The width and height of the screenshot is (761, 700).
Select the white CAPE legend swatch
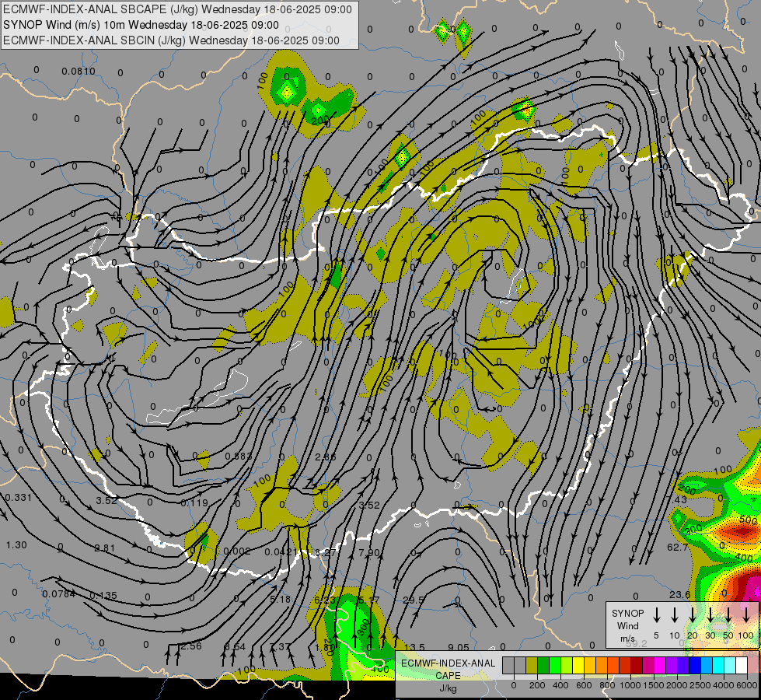pos(741,666)
